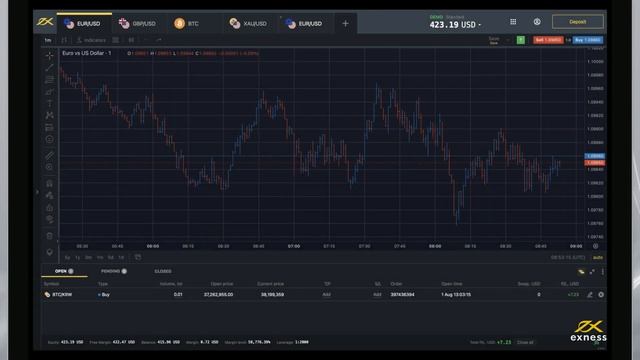This screenshot has height=360, width=640.
Task: Click the trash remove drawings icon
Action: (x=49, y=236)
